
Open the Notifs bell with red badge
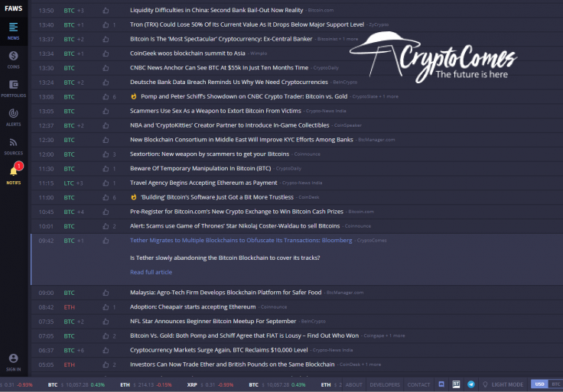pos(14,174)
